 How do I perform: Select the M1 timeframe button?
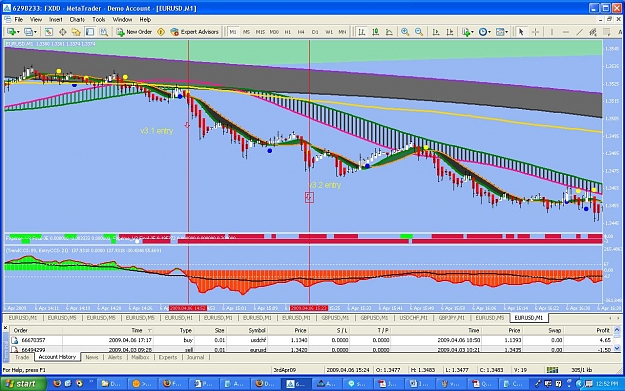pyautogui.click(x=233, y=32)
